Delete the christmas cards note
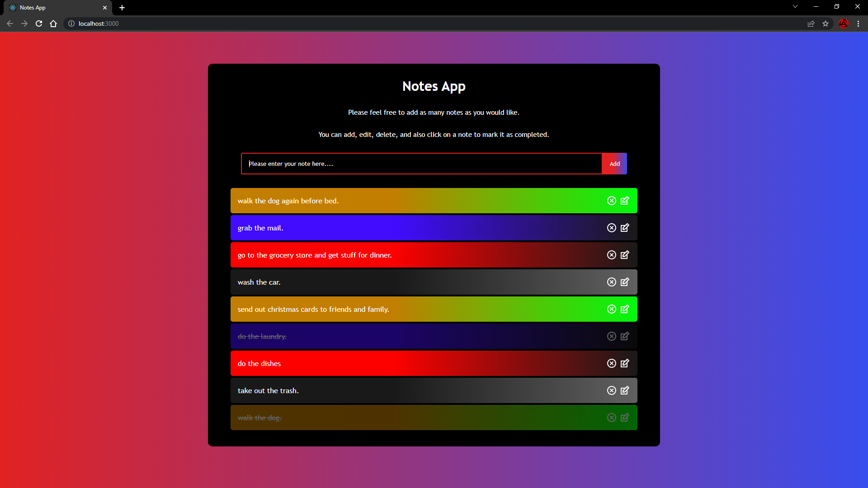This screenshot has width=868, height=488. pyautogui.click(x=611, y=309)
